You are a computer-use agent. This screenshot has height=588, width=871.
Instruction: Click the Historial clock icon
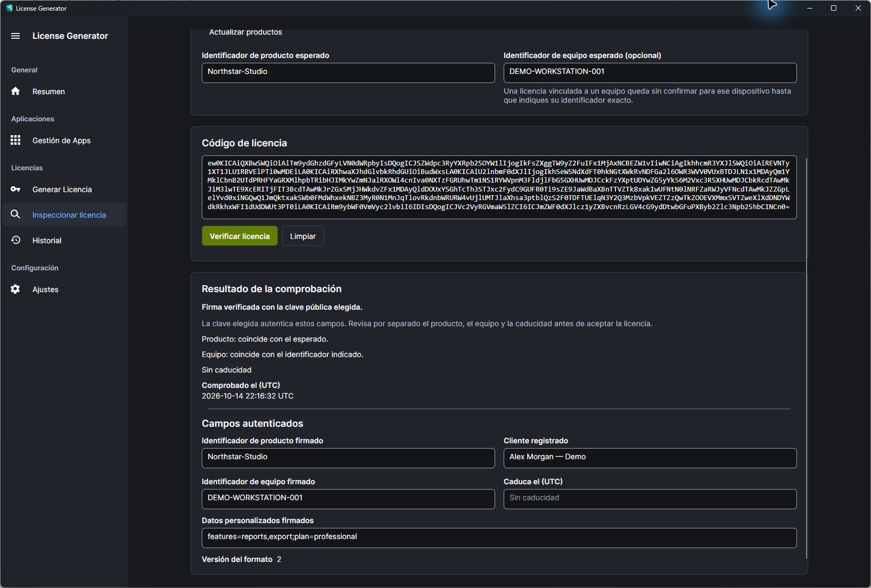click(x=15, y=240)
